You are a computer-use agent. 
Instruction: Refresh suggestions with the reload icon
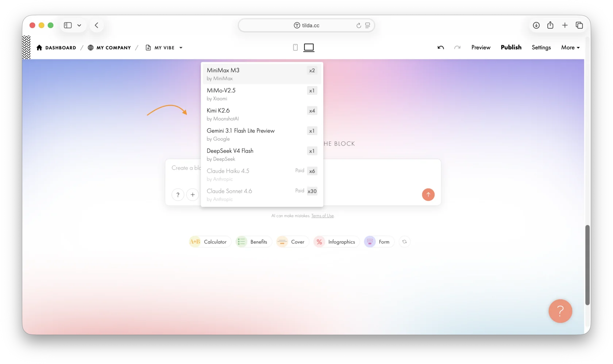(x=404, y=242)
